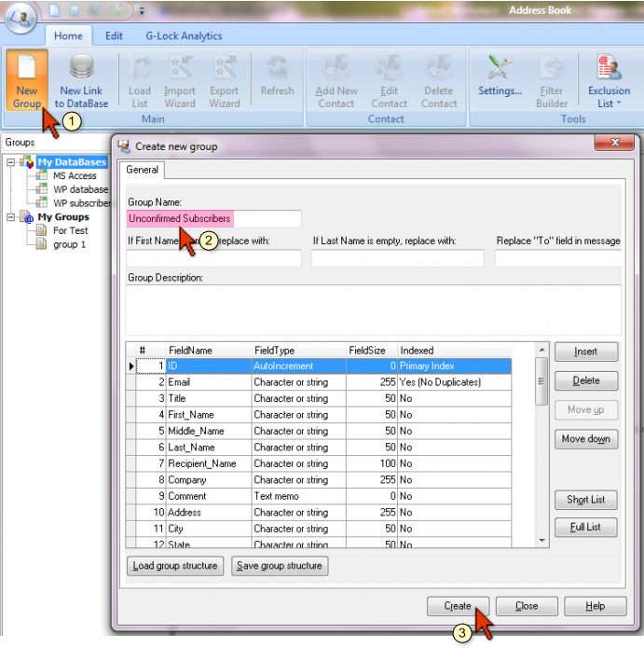The height and width of the screenshot is (648, 644).
Task: Click the Edit Contact icon
Action: [x=390, y=81]
